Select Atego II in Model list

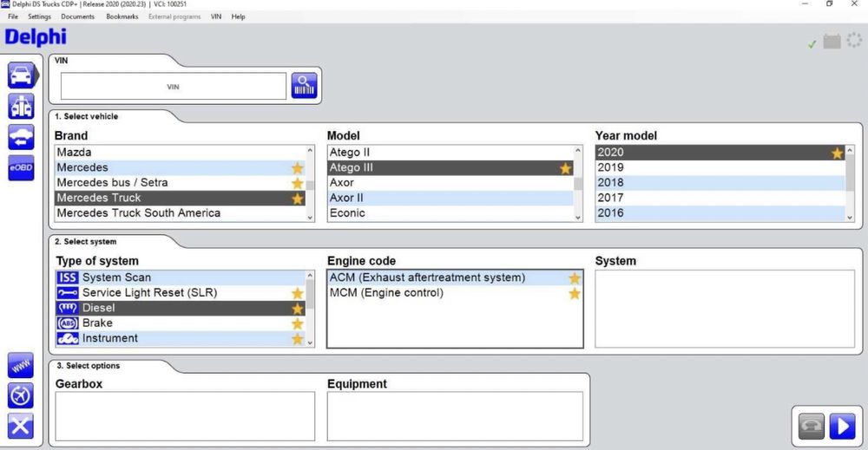[x=450, y=153]
